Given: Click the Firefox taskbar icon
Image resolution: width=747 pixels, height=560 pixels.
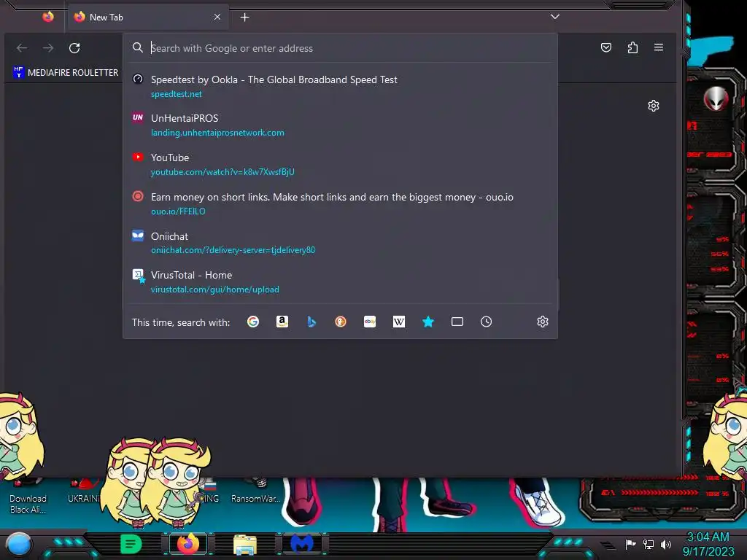Looking at the screenshot, I should pos(188,544).
